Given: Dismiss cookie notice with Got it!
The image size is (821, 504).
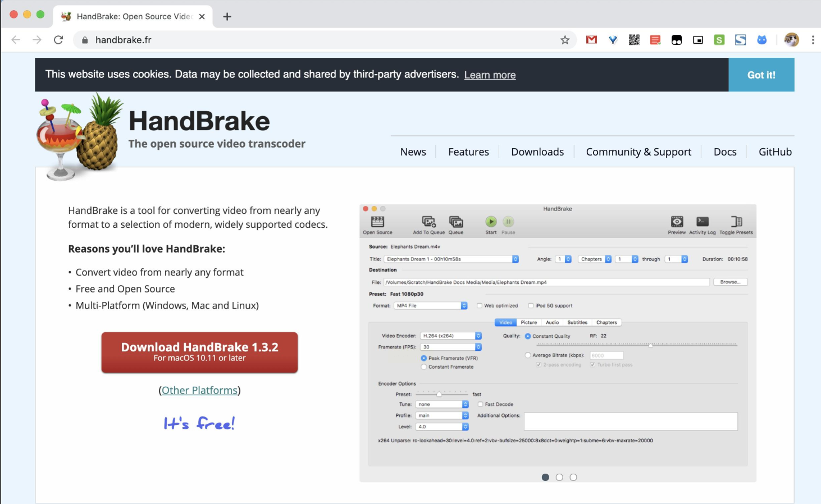Looking at the screenshot, I should pos(761,75).
